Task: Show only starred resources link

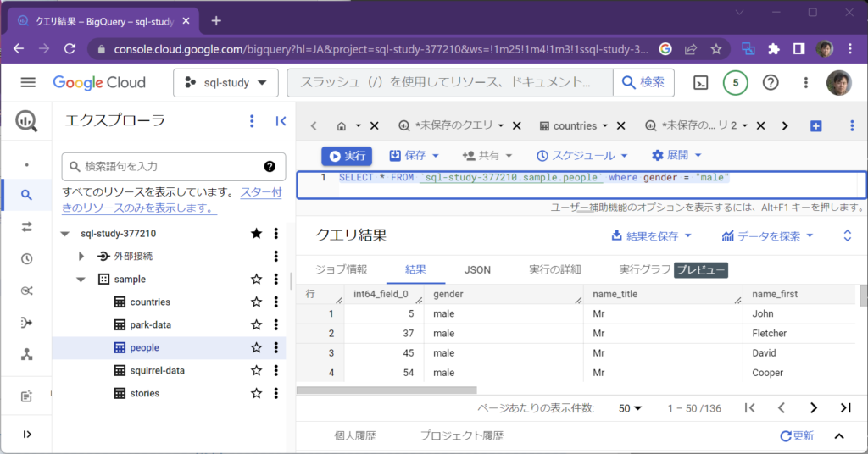Action: click(171, 200)
